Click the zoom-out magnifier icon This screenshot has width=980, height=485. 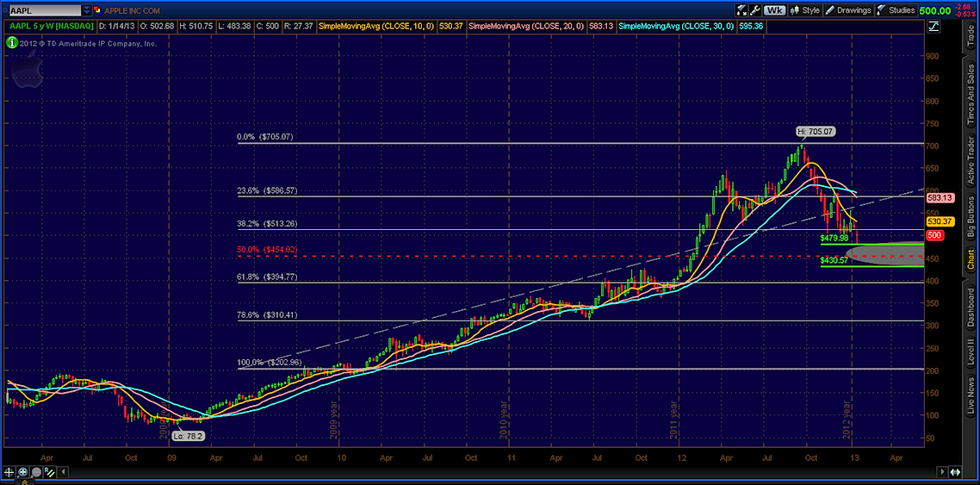(x=35, y=472)
